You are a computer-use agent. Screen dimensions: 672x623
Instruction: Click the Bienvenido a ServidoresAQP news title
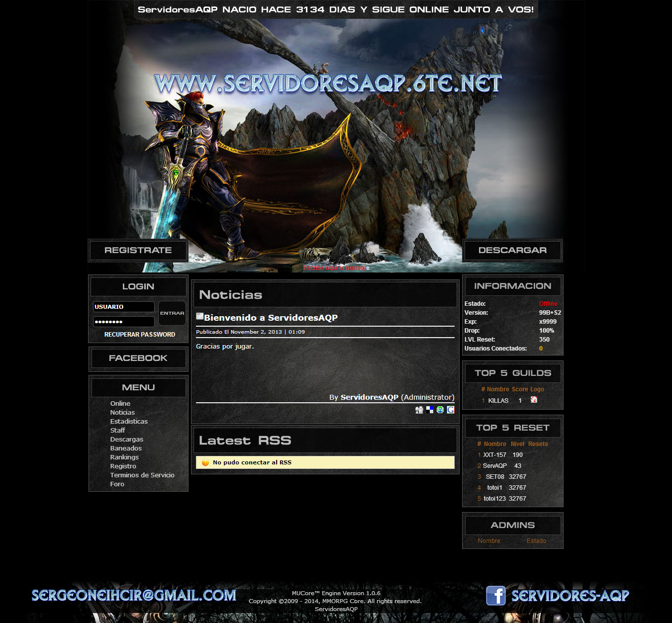pyautogui.click(x=271, y=318)
